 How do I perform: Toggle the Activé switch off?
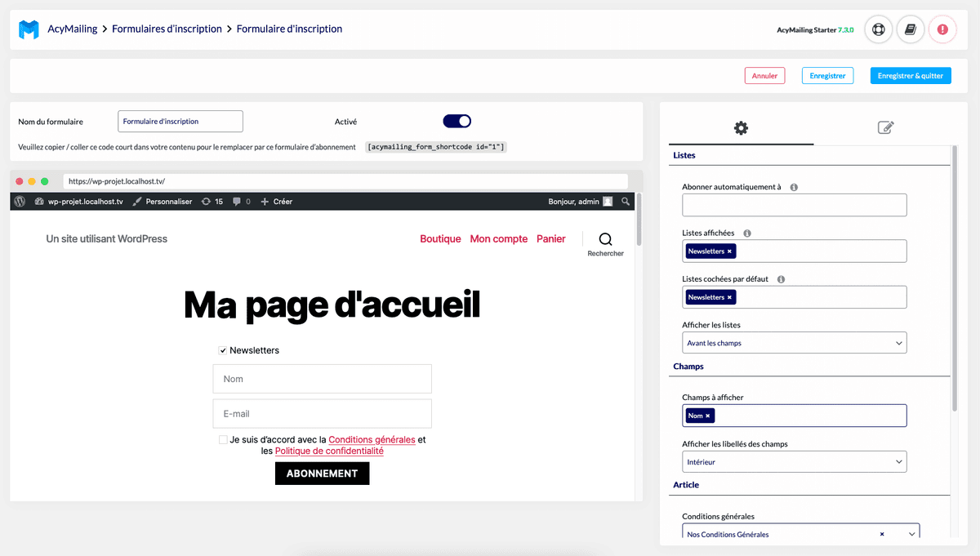point(457,122)
